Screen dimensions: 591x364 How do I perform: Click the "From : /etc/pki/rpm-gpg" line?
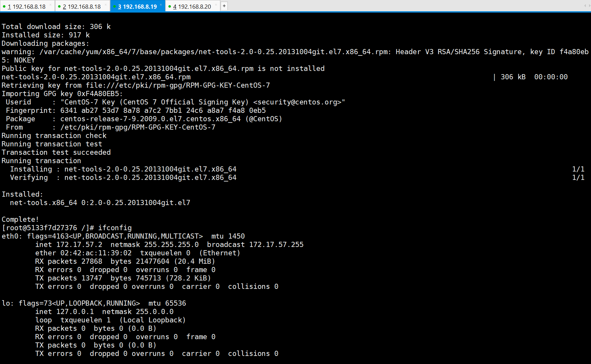coord(111,127)
